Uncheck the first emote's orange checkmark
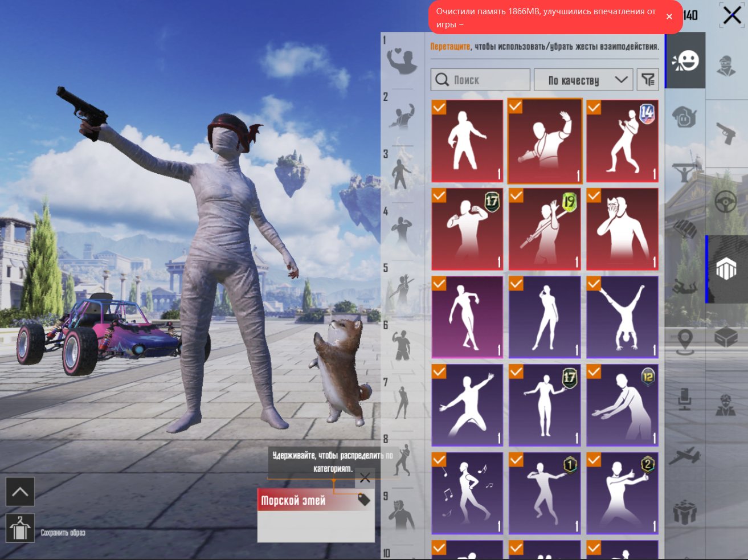Viewport: 748px width, 560px height. tap(439, 108)
